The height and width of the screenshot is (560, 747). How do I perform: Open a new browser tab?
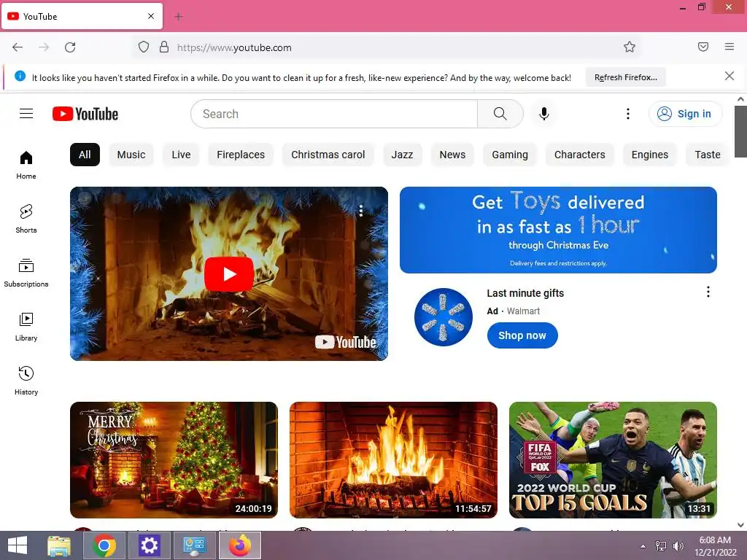coord(179,17)
